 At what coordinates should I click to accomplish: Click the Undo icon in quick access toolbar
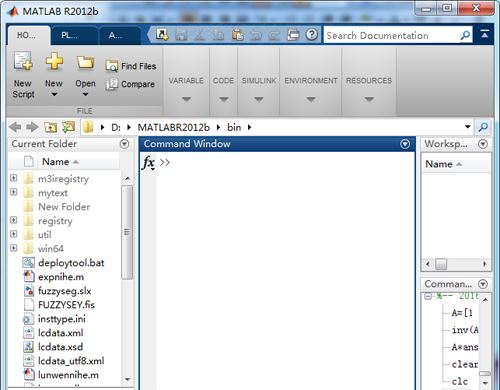click(256, 35)
